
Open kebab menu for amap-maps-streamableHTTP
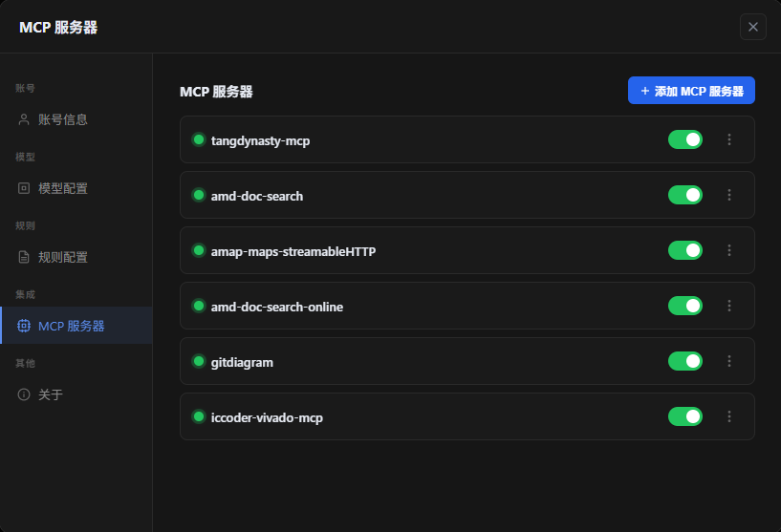(x=729, y=250)
